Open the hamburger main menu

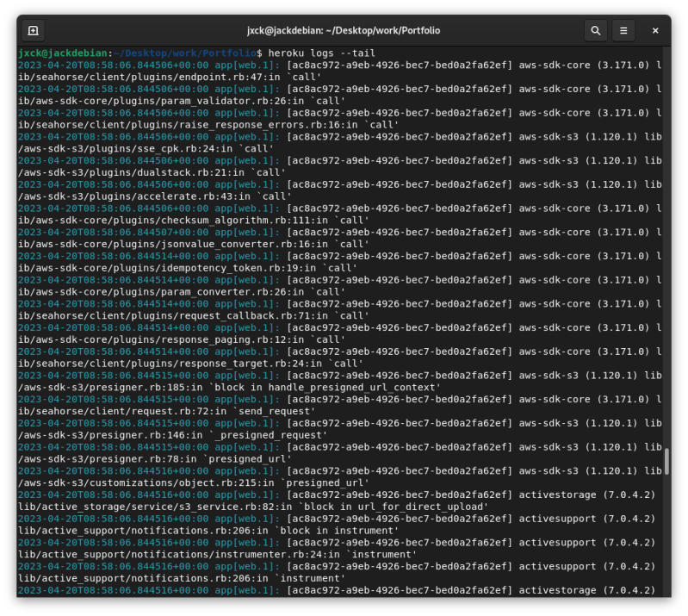pyautogui.click(x=623, y=30)
